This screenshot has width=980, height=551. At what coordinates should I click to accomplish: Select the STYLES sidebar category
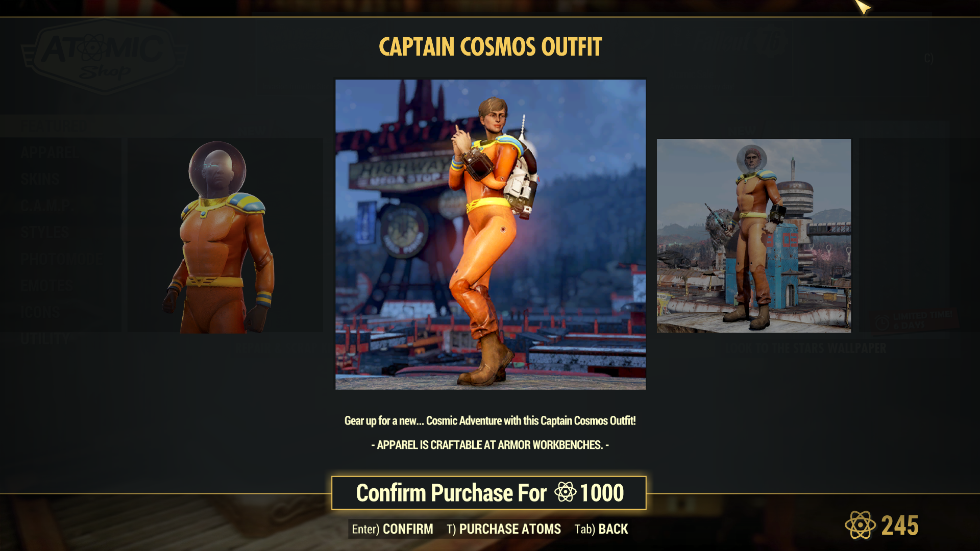[x=44, y=232]
